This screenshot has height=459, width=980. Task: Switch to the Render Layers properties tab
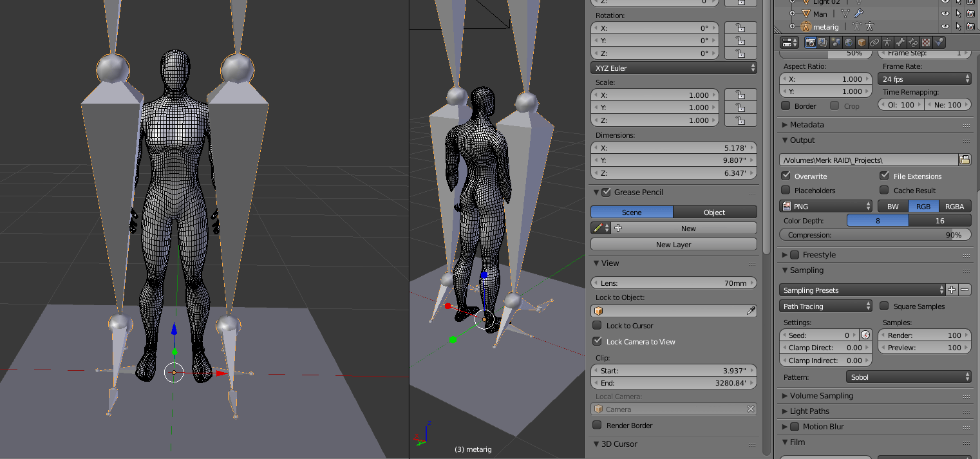823,42
